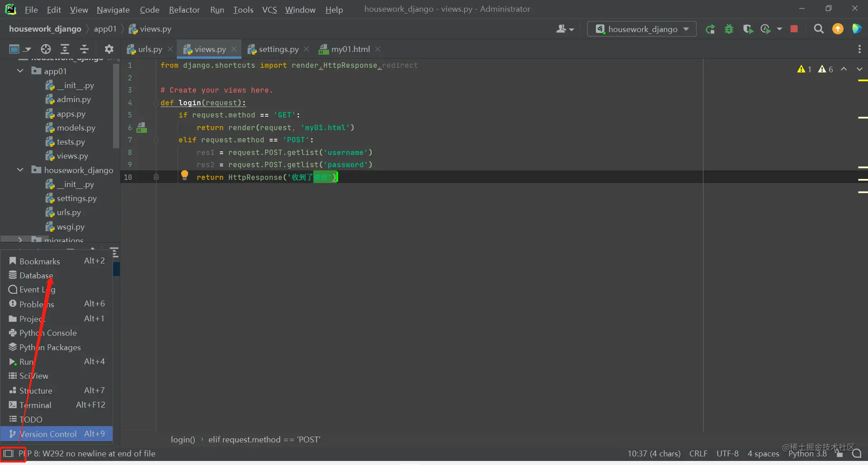Viewport: 868px width, 465px height.
Task: Open the JetBrains toolbox colorful icon
Action: (857, 29)
